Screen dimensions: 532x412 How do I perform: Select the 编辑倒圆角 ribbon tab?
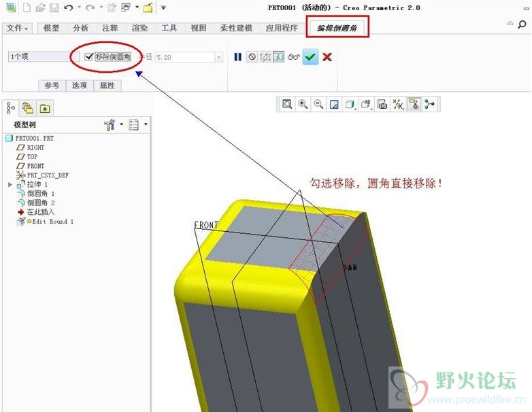pyautogui.click(x=337, y=28)
